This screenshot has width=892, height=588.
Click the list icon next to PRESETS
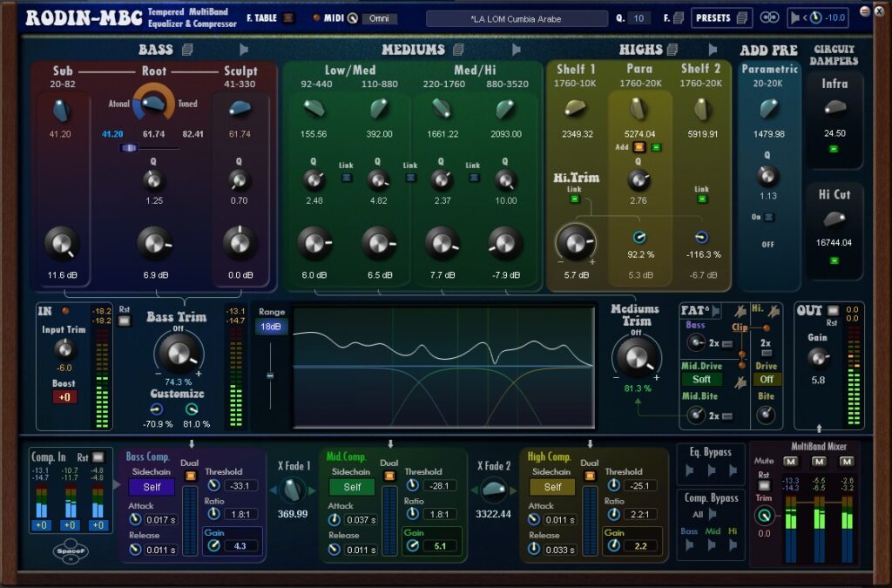pyautogui.click(x=741, y=17)
